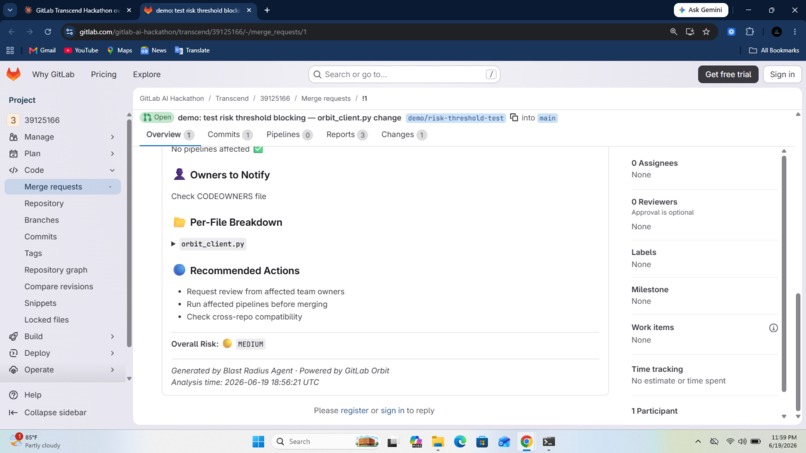Image resolution: width=806 pixels, height=453 pixels.
Task: Open Gmail bookmark
Action: [42, 50]
